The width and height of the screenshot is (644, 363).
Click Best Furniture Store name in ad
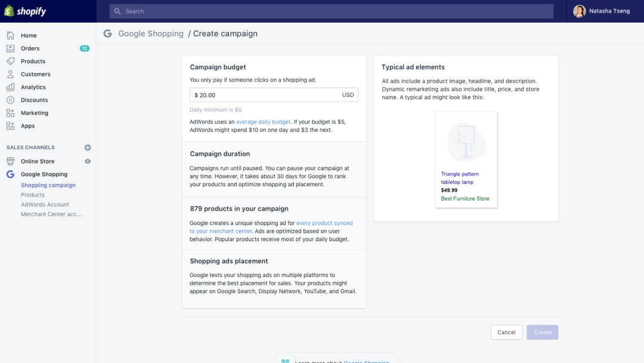pyautogui.click(x=465, y=199)
